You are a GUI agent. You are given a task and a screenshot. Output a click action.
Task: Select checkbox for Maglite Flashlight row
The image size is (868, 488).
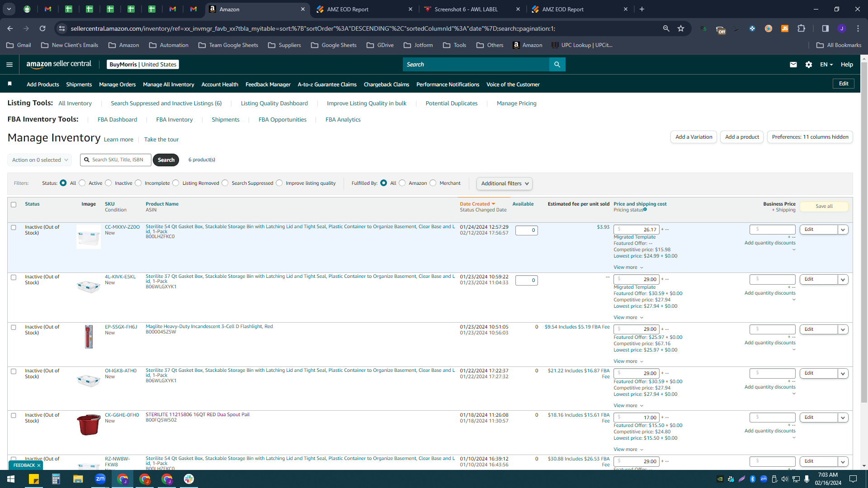point(14,328)
